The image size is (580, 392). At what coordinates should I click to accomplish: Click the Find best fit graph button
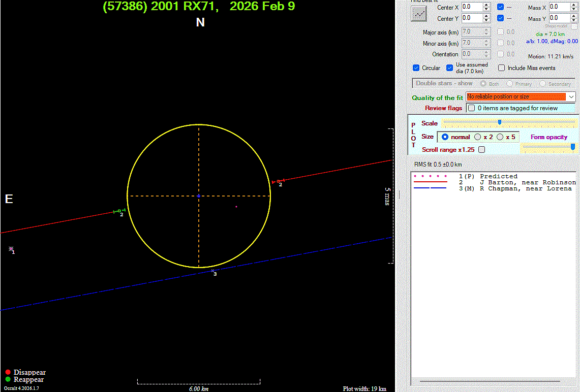tap(419, 14)
